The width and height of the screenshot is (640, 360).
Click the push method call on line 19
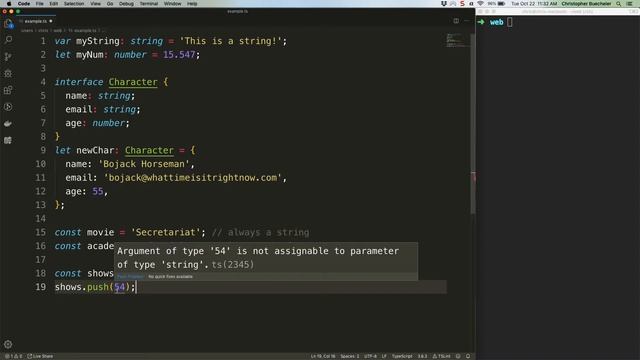click(x=98, y=287)
